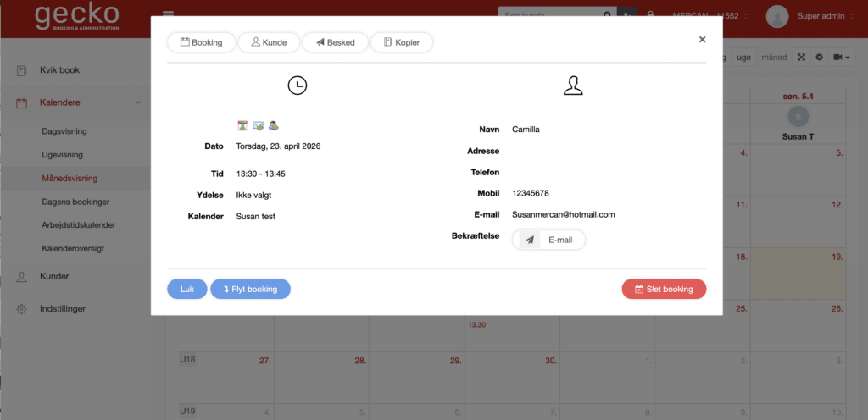868x420 pixels.
Task: Close the booking dialog with X
Action: pyautogui.click(x=702, y=39)
